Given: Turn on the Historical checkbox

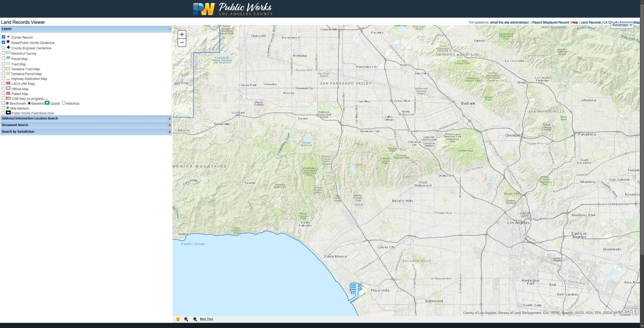Looking at the screenshot, I should point(64,103).
